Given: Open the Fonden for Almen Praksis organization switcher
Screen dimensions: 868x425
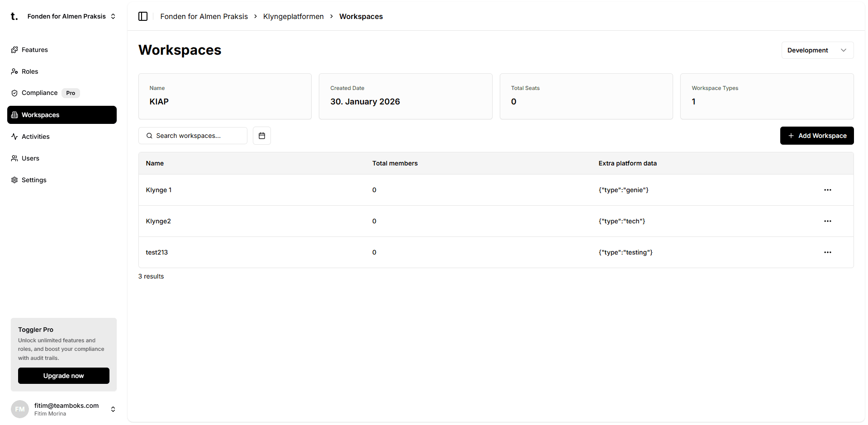Looking at the screenshot, I should pos(71,16).
